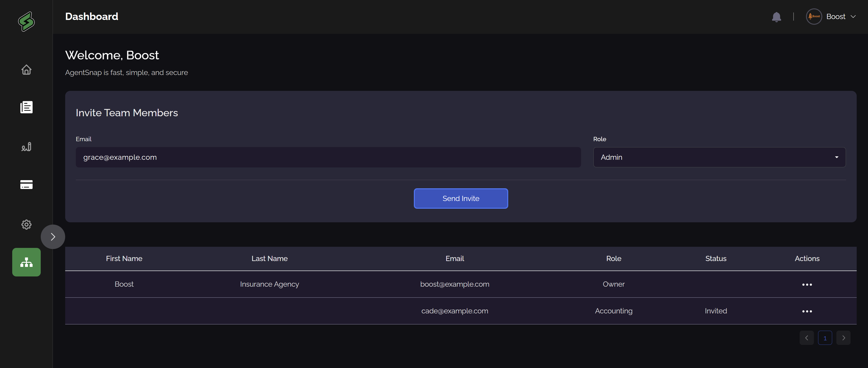Open the billing card sidebar icon
The image size is (868, 368).
point(26,184)
